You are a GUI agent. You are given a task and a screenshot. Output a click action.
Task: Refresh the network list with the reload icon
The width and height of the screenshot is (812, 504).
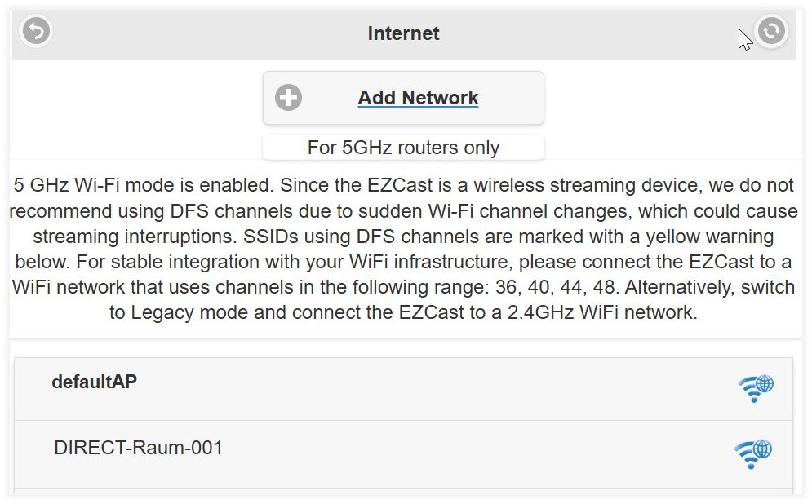[771, 31]
